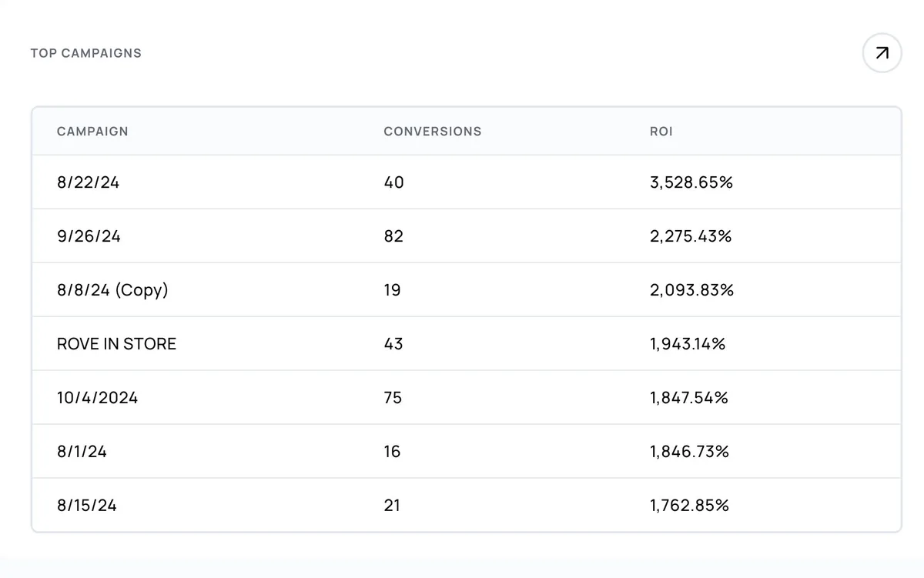The width and height of the screenshot is (924, 578).
Task: Click the TOP CAMPAIGNS heading
Action: click(85, 53)
